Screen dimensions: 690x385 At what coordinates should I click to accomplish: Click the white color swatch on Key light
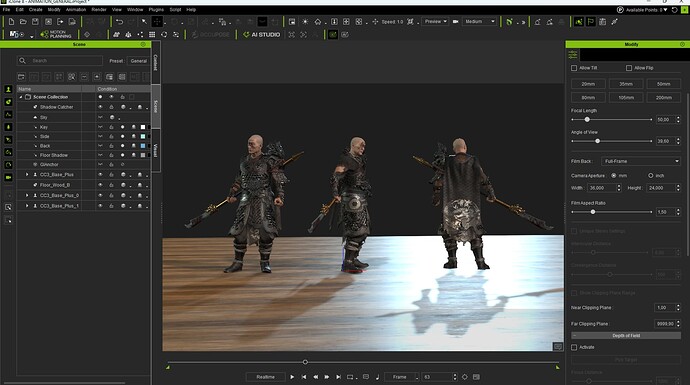pos(143,127)
